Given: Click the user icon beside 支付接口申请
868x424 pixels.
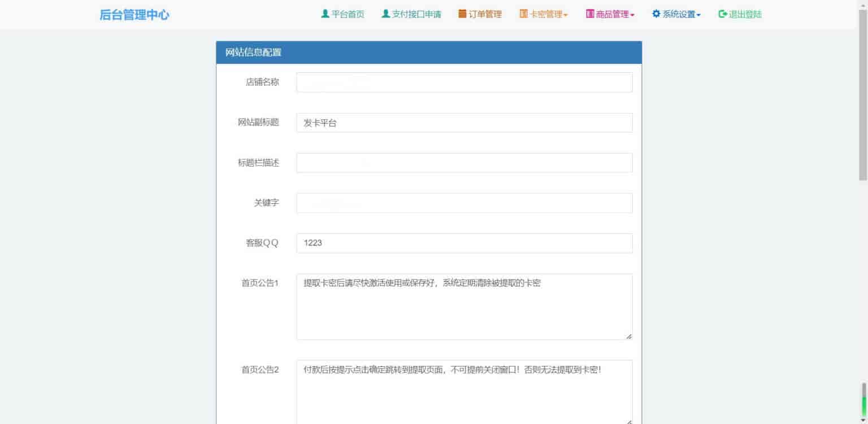Looking at the screenshot, I should (x=385, y=14).
